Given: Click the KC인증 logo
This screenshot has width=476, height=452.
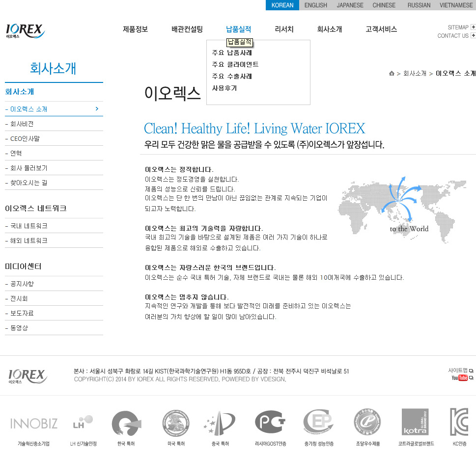Looking at the screenshot, I should click(459, 422).
